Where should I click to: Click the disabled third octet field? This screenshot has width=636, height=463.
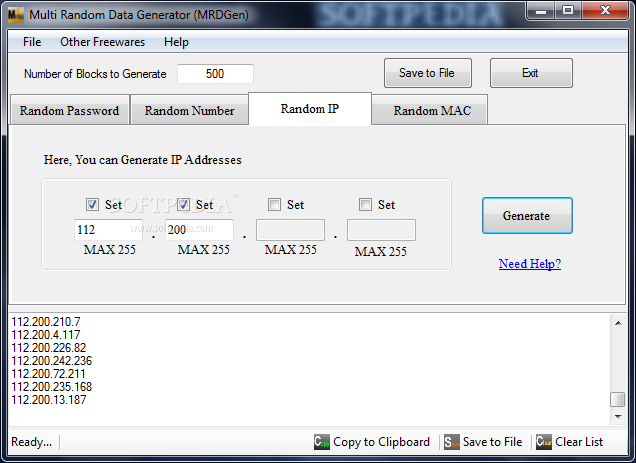290,230
